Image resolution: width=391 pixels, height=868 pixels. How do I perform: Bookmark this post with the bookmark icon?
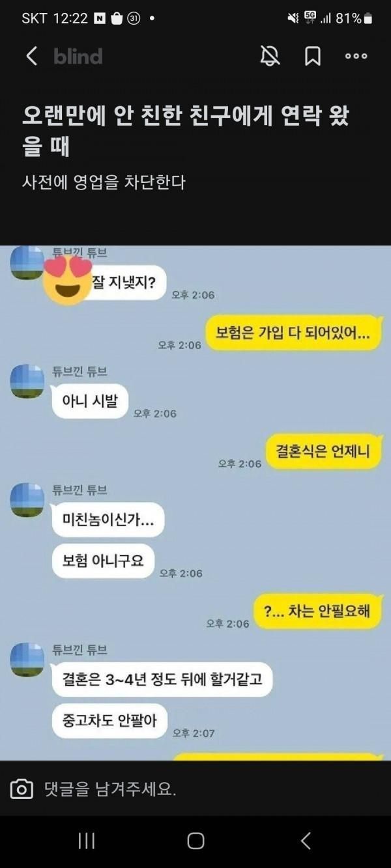click(x=313, y=57)
